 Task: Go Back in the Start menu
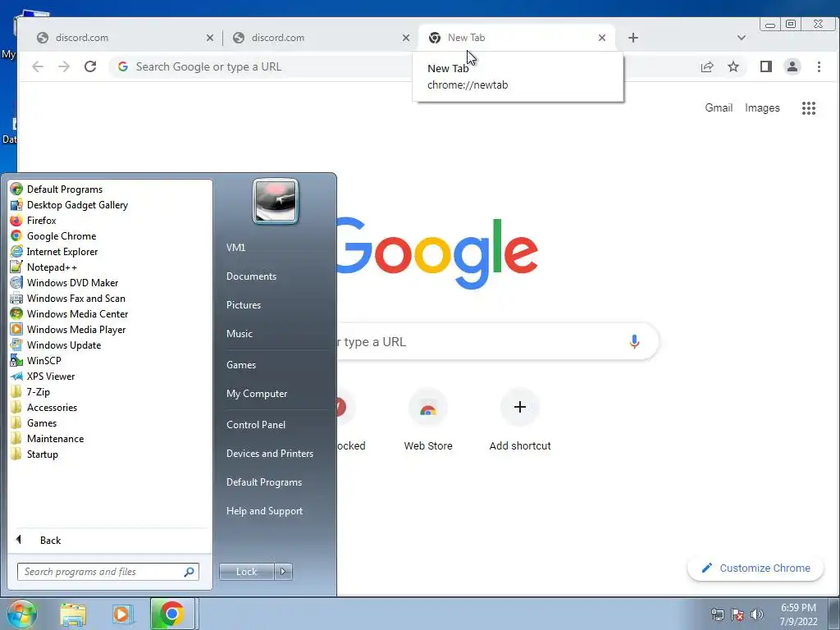[110, 540]
